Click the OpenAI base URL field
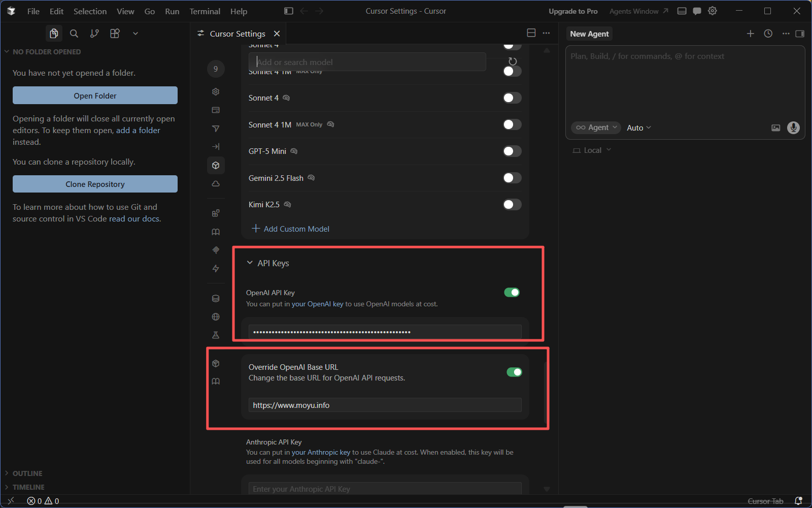 click(x=385, y=405)
